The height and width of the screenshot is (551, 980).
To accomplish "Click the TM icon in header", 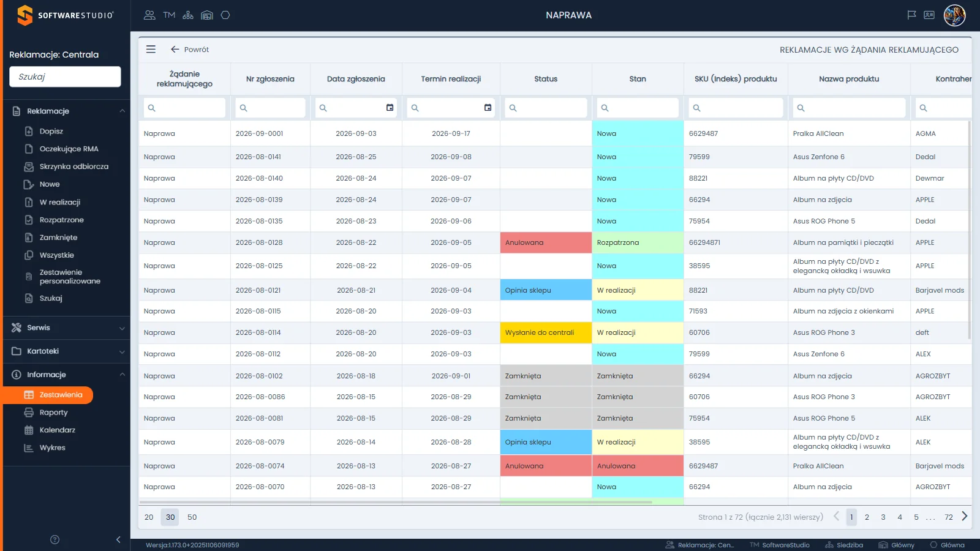I will point(169,15).
